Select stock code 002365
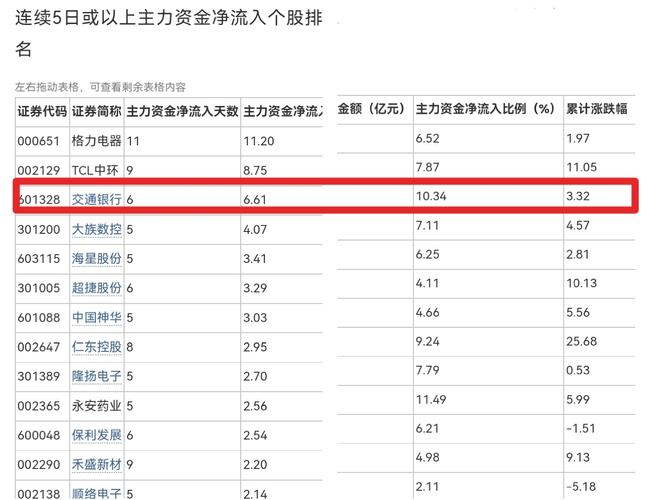650x500 pixels. [39, 406]
